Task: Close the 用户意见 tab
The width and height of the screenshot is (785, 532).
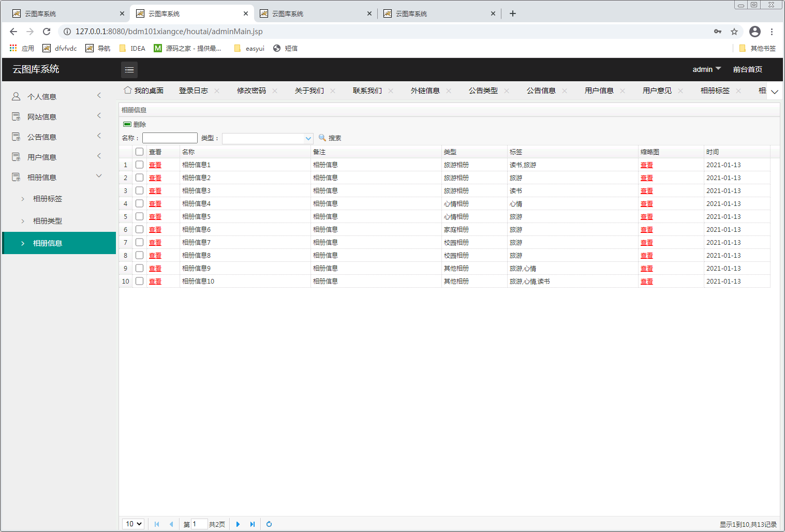Action: [680, 91]
